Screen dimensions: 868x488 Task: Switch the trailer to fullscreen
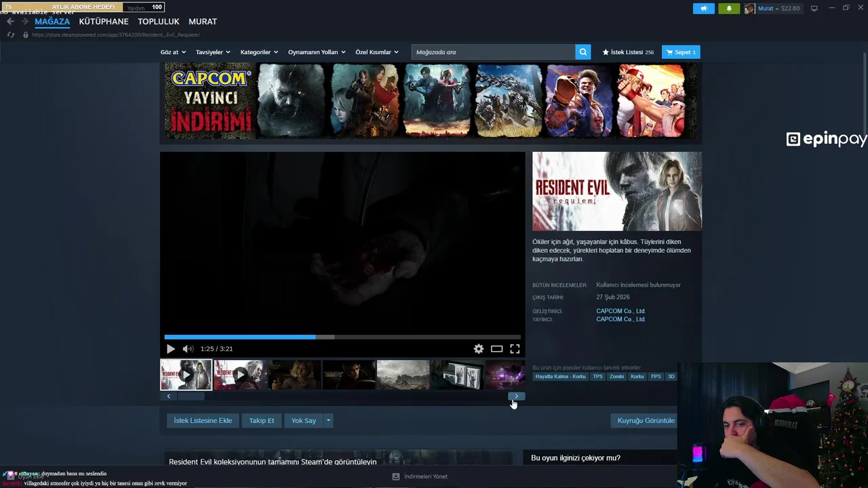pos(515,349)
